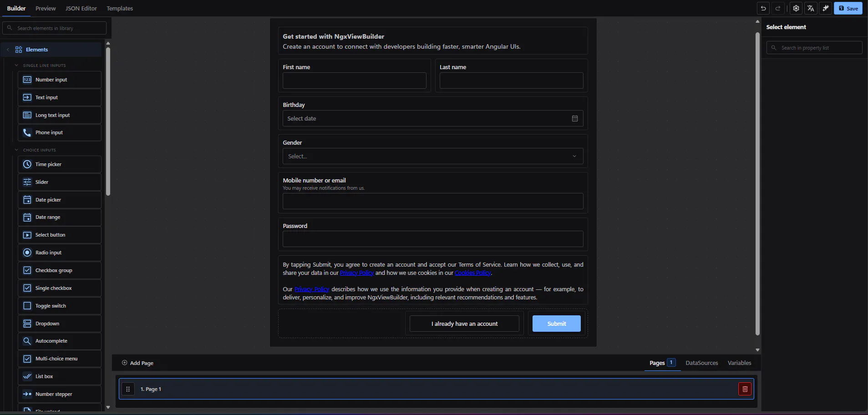This screenshot has height=415, width=868.
Task: Open the Variables tab
Action: 739,363
